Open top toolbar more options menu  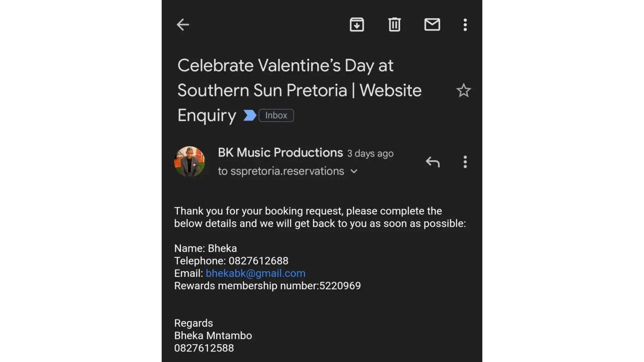(x=465, y=25)
